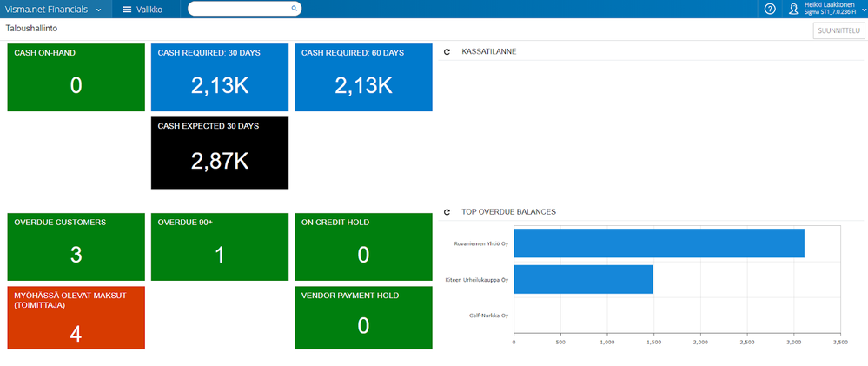
Task: Click the search magnifier icon
Action: pos(294,9)
